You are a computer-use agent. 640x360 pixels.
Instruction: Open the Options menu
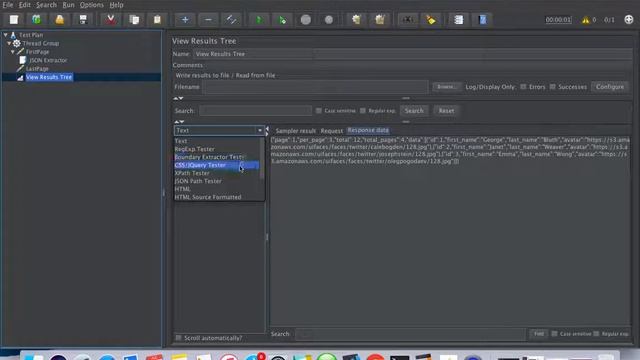(x=91, y=5)
